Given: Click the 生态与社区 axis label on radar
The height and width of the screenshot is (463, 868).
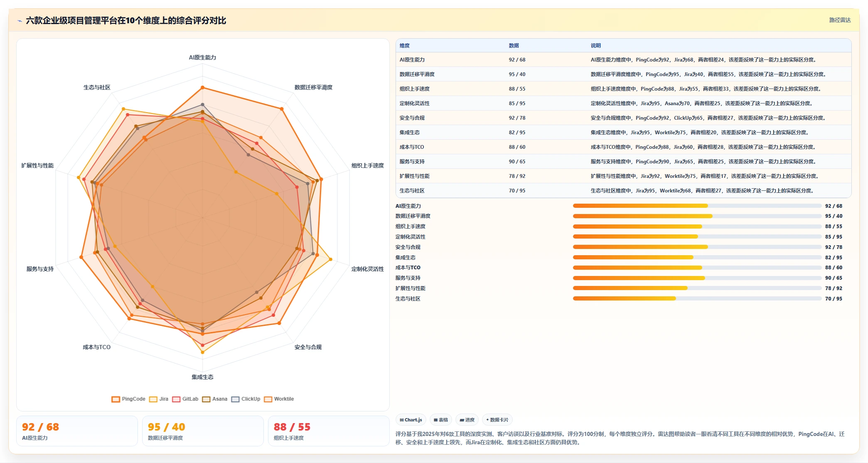Looking at the screenshot, I should pos(97,87).
